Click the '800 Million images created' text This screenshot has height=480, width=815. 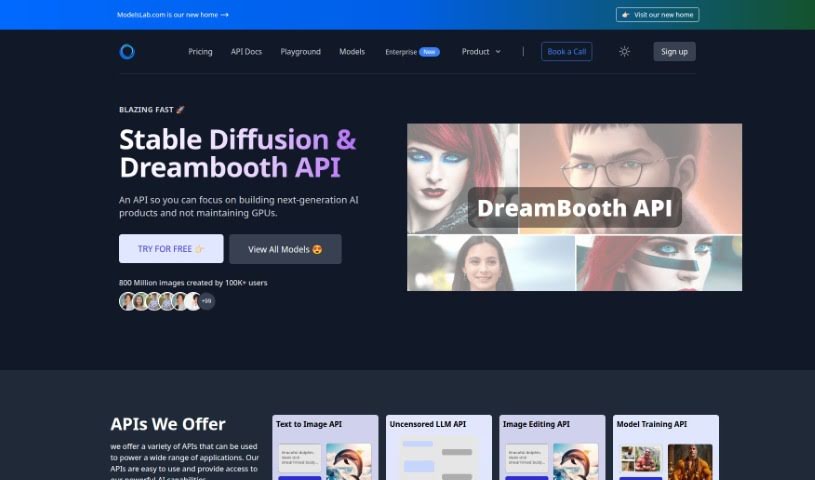pos(193,283)
